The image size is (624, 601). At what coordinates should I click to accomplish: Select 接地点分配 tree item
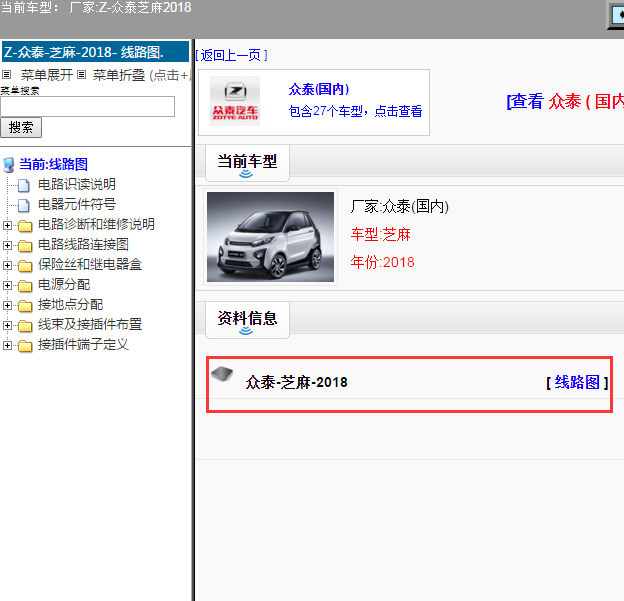click(70, 304)
